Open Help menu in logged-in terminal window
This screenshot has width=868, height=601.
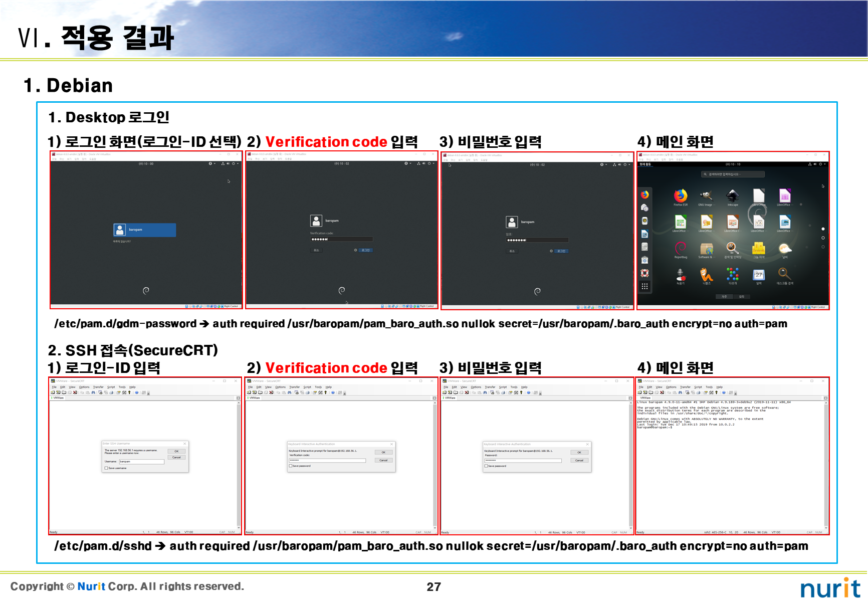pyautogui.click(x=720, y=387)
